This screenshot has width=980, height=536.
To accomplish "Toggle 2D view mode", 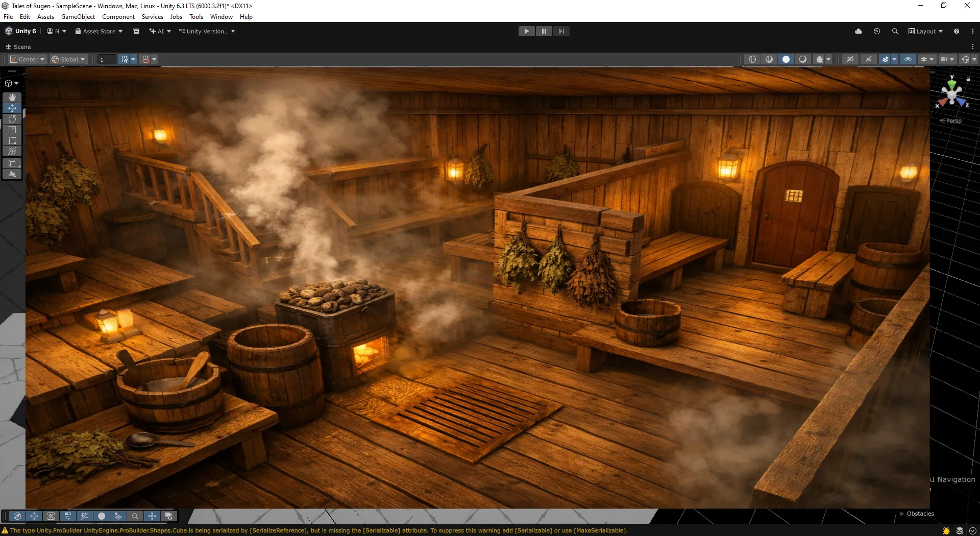I will click(850, 59).
